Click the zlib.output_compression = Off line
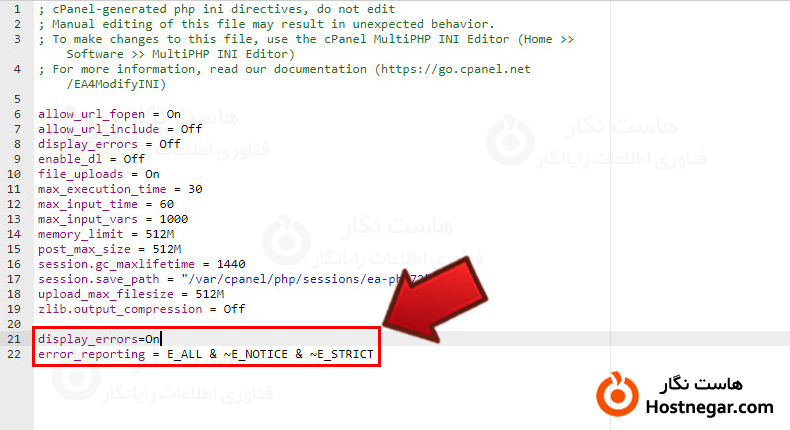This screenshot has height=430, width=790. pyautogui.click(x=142, y=309)
